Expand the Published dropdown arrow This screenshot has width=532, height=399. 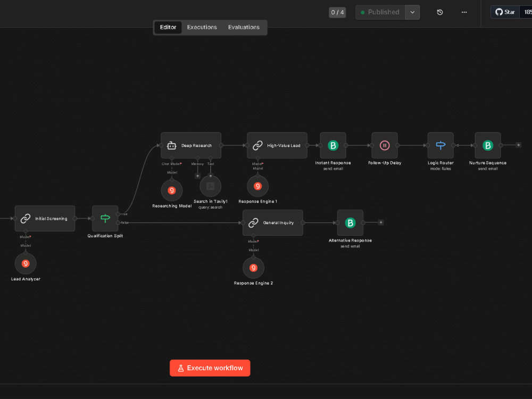412,12
